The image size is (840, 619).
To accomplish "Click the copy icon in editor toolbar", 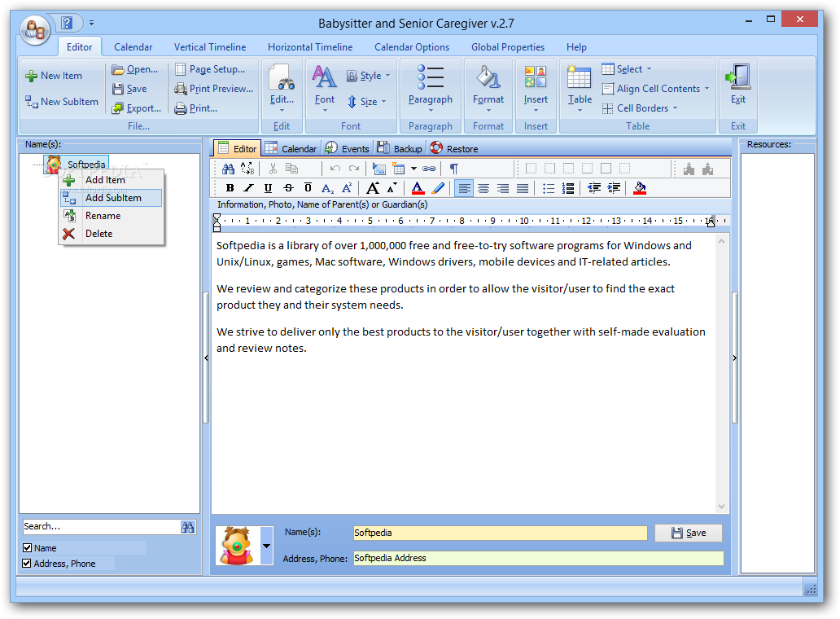I will [292, 169].
